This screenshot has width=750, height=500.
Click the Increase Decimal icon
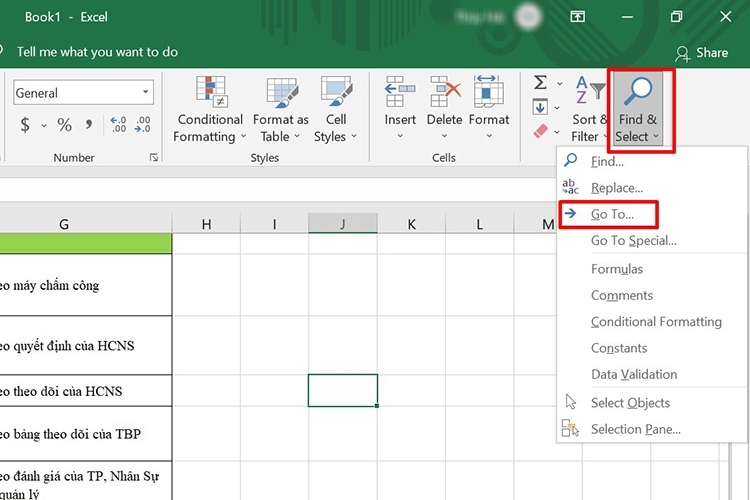pos(118,125)
